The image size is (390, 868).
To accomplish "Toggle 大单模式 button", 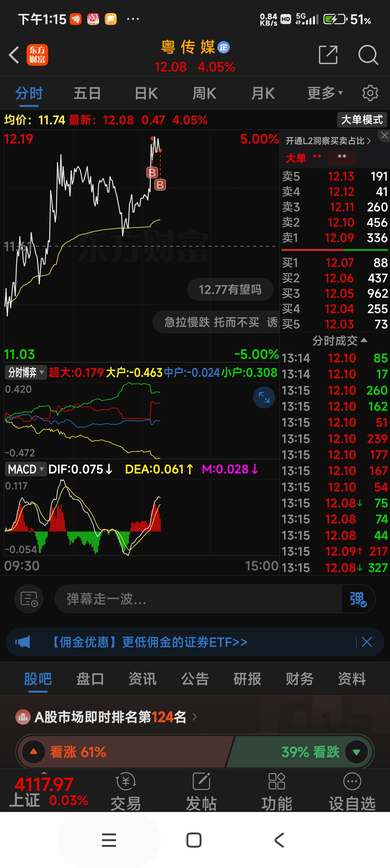I will [x=362, y=120].
